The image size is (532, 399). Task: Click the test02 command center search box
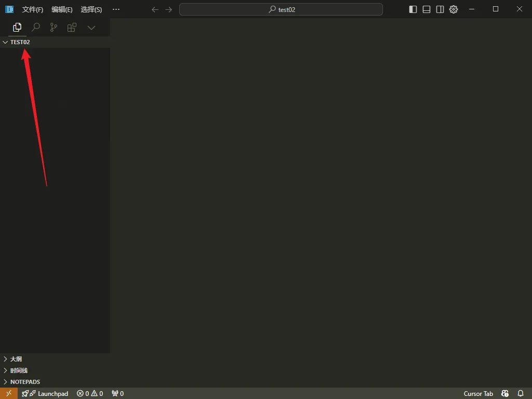pos(281,9)
